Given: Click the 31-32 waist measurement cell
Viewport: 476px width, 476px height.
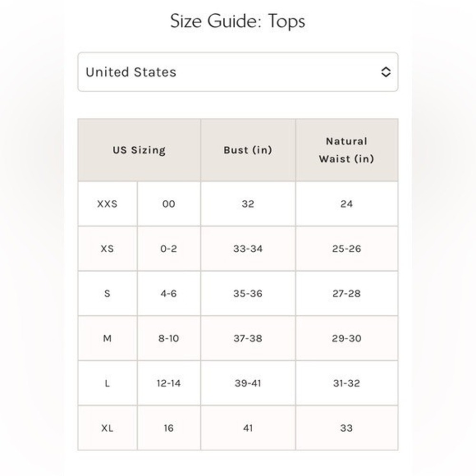Looking at the screenshot, I should tap(347, 383).
